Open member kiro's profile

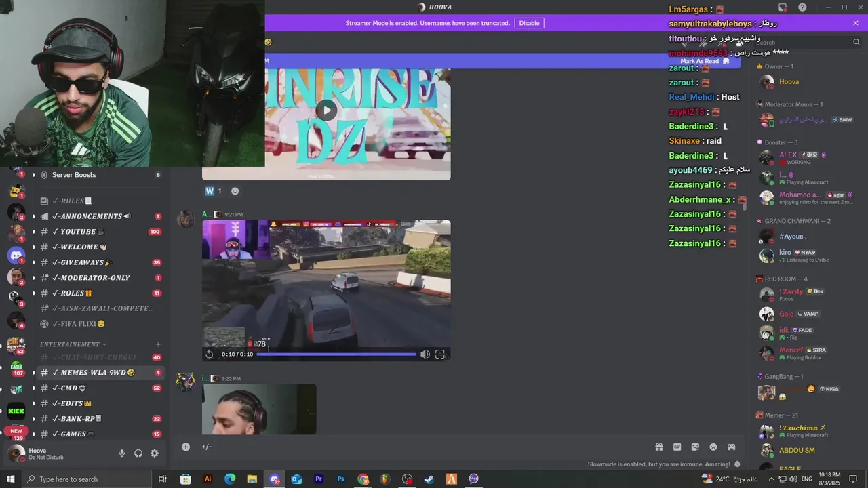click(x=807, y=256)
